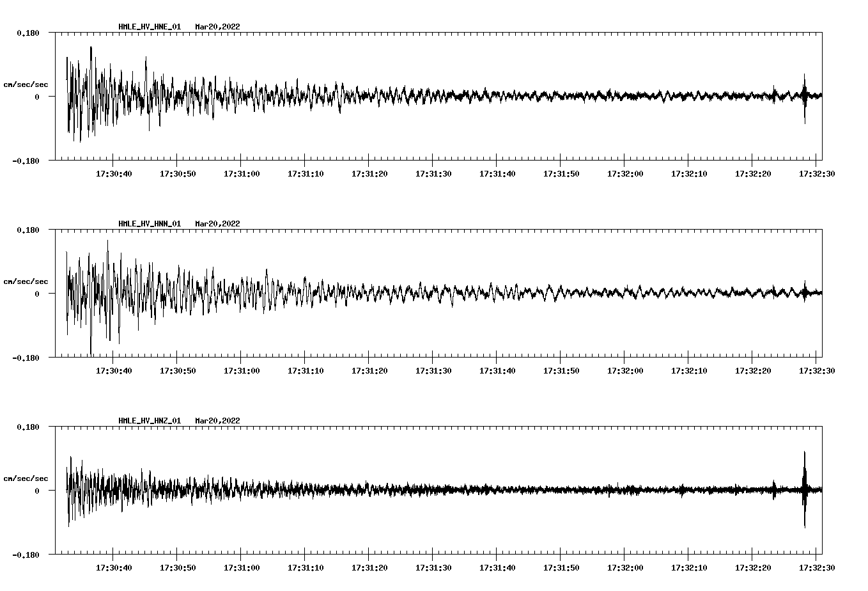Click the zero baseline label on HNN axis
The image size is (868, 591).
(x=37, y=294)
